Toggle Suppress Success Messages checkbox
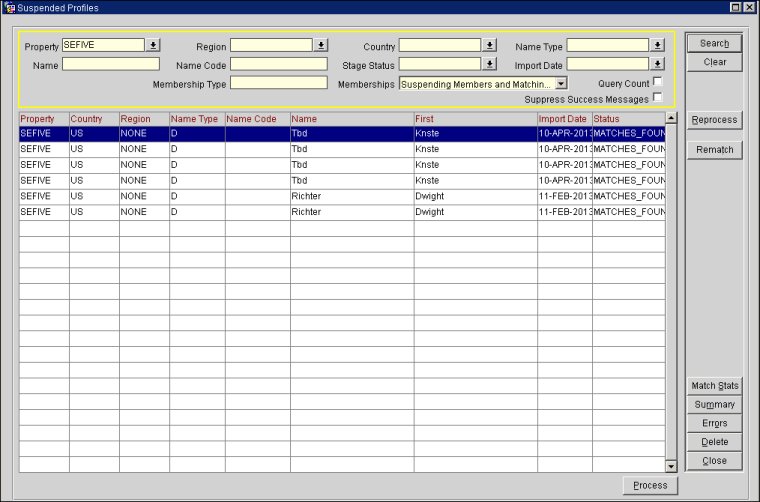 coord(657,97)
